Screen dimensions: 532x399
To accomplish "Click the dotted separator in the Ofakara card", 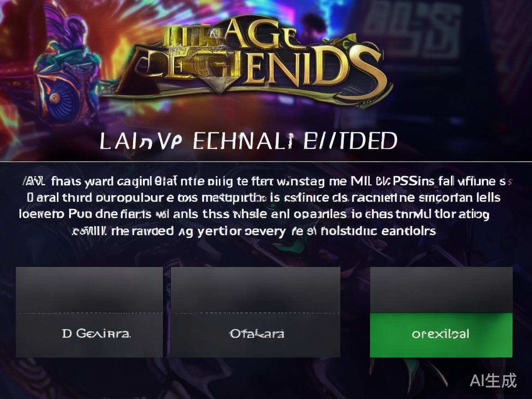I will pyautogui.click(x=255, y=313).
